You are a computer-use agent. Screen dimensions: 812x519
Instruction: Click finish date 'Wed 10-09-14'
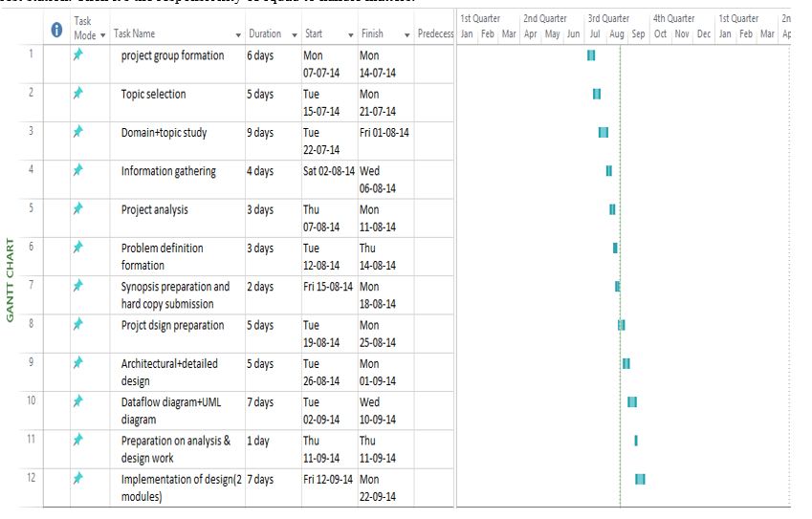[378, 410]
